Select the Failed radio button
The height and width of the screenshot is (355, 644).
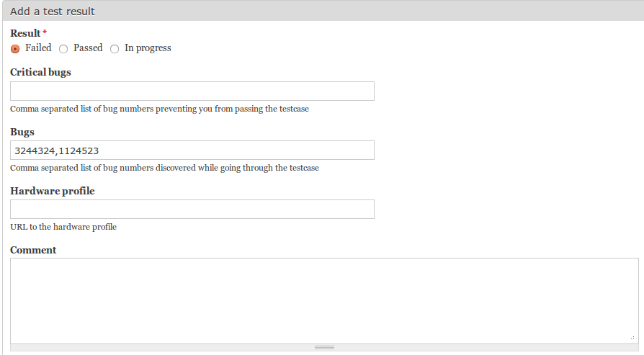tap(15, 49)
